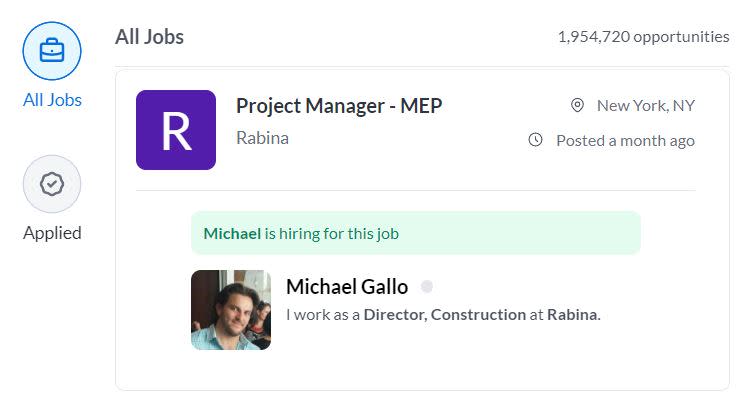This screenshot has width=751, height=406.
Task: Click Michael Gallo's grey status dot
Action: 427,287
